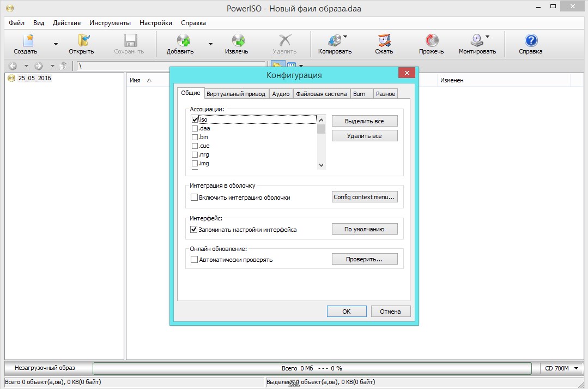The width and height of the screenshot is (588, 389).
Task: Click the associations list scroll-up arrow
Action: pyautogui.click(x=321, y=120)
